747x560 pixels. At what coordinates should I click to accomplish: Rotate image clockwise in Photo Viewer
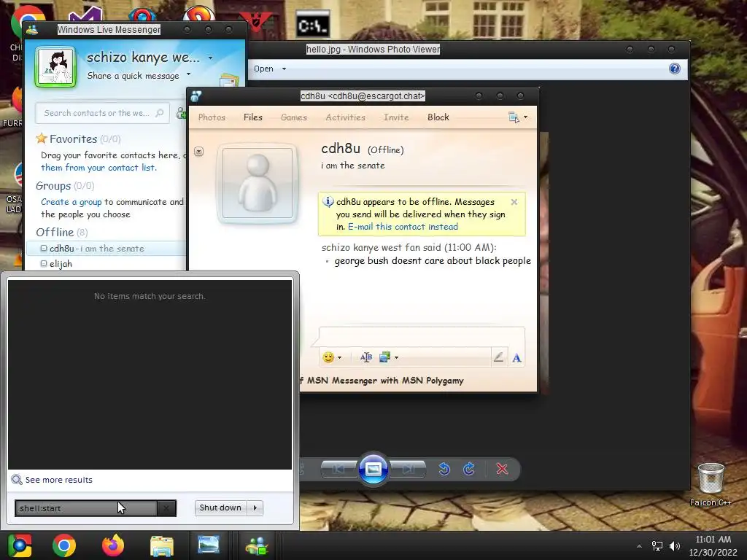[469, 469]
